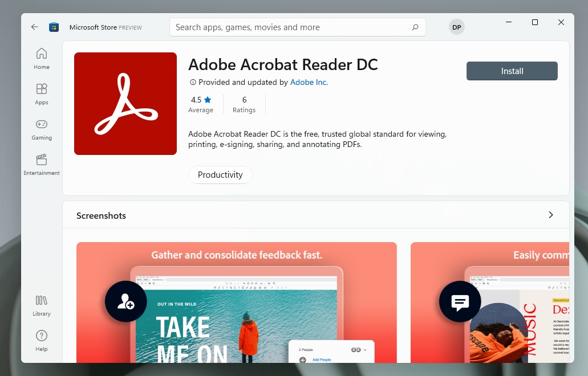View the Gather feedback screenshot thumbnail
The width and height of the screenshot is (588, 376).
pyautogui.click(x=236, y=302)
